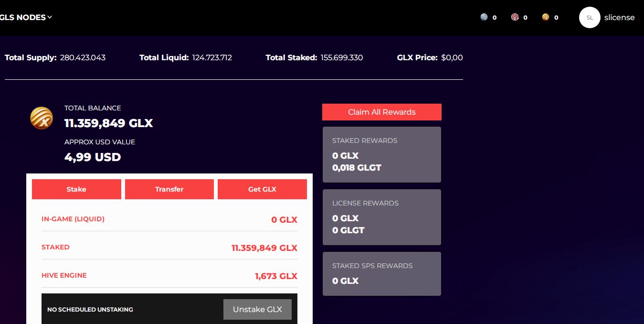This screenshot has height=324, width=644.
Task: Click the SL profile avatar
Action: pos(590,17)
